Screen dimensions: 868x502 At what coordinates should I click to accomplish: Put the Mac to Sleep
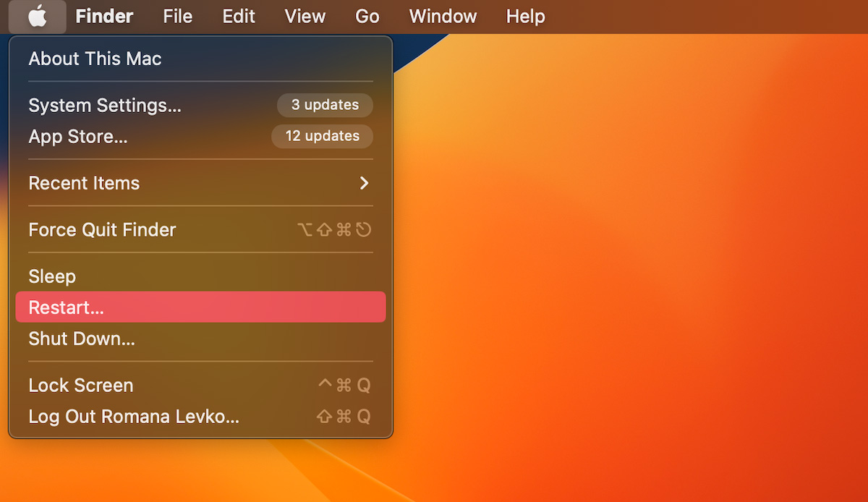(200, 276)
